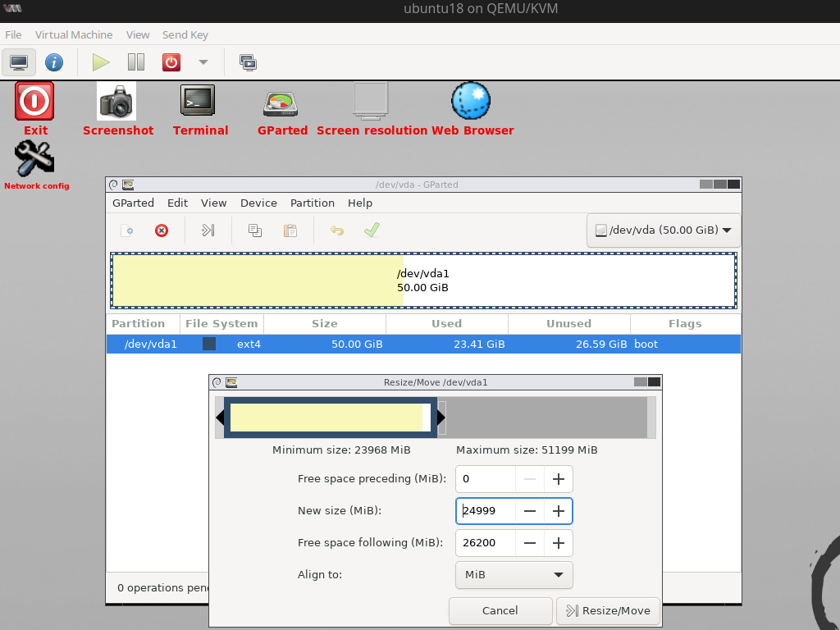This screenshot has height=630, width=840.
Task: Open the Terminal desktop icon
Action: pyautogui.click(x=198, y=102)
